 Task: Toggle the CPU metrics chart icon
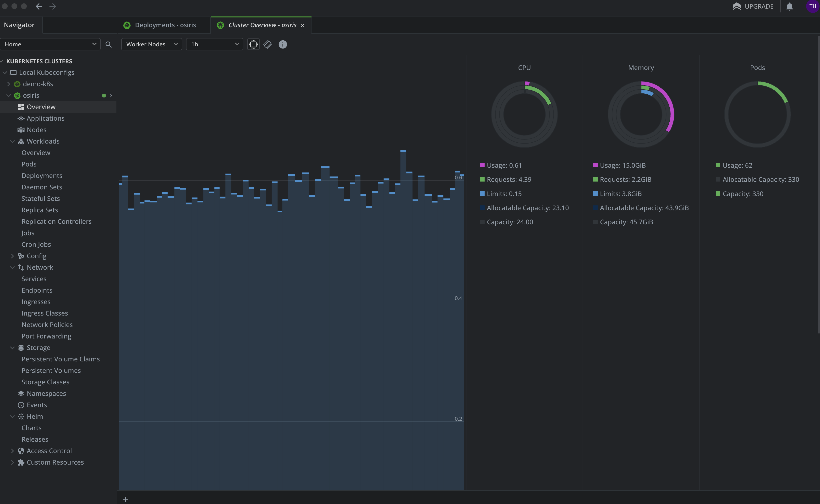[253, 44]
